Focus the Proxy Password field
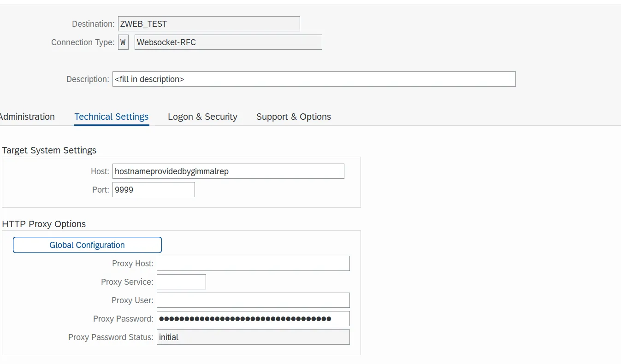The height and width of the screenshot is (364, 621). (x=253, y=318)
